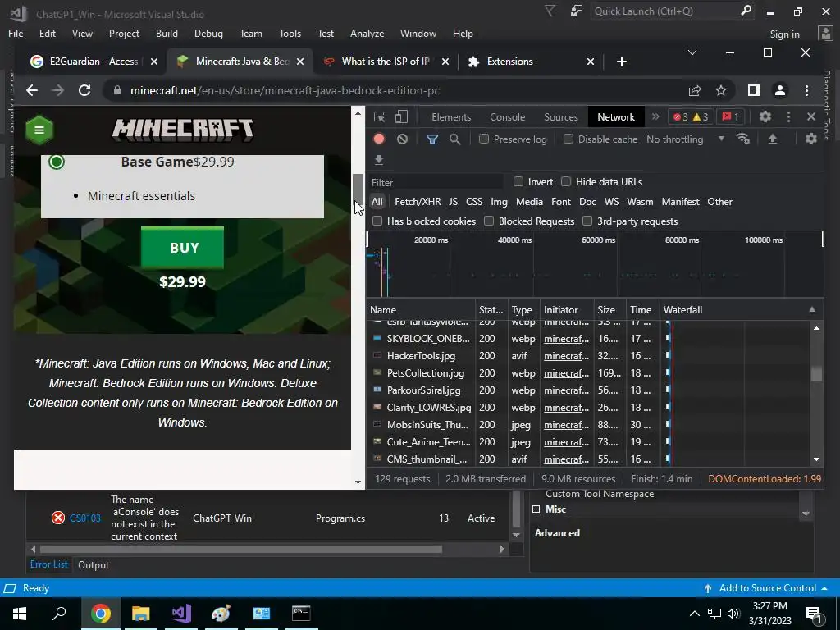Click the issues counter badge showing 1

pyautogui.click(x=730, y=116)
